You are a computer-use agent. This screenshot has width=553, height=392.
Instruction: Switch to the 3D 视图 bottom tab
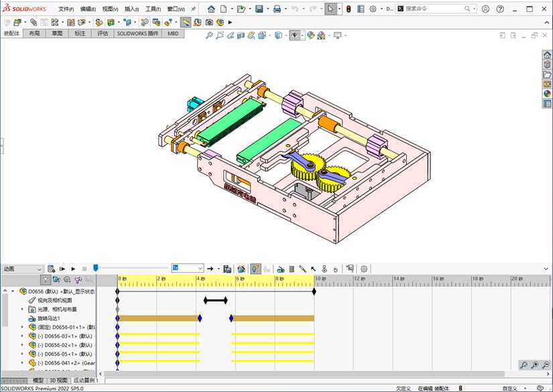(x=58, y=381)
